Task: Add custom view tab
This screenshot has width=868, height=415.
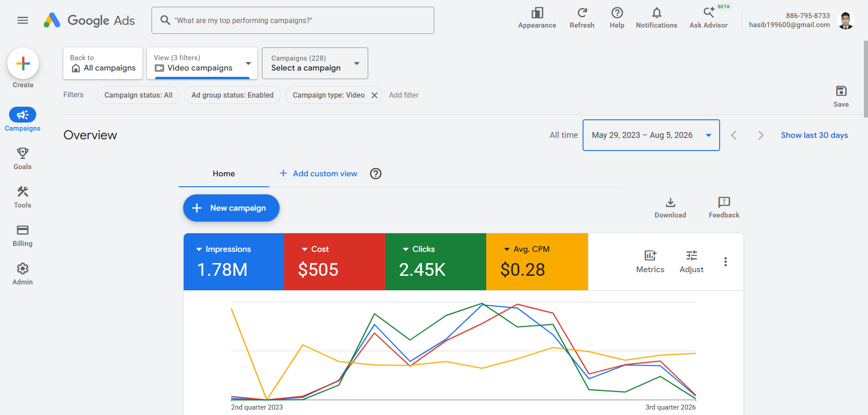Action: pyautogui.click(x=318, y=174)
